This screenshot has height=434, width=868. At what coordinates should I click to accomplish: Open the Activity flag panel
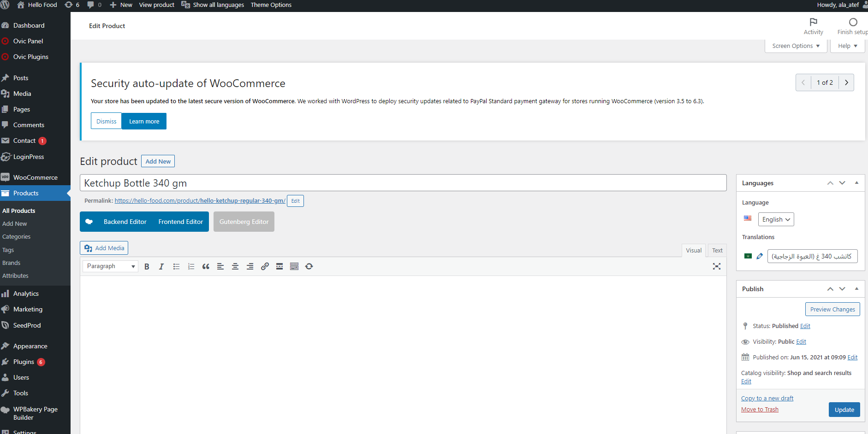point(813,26)
